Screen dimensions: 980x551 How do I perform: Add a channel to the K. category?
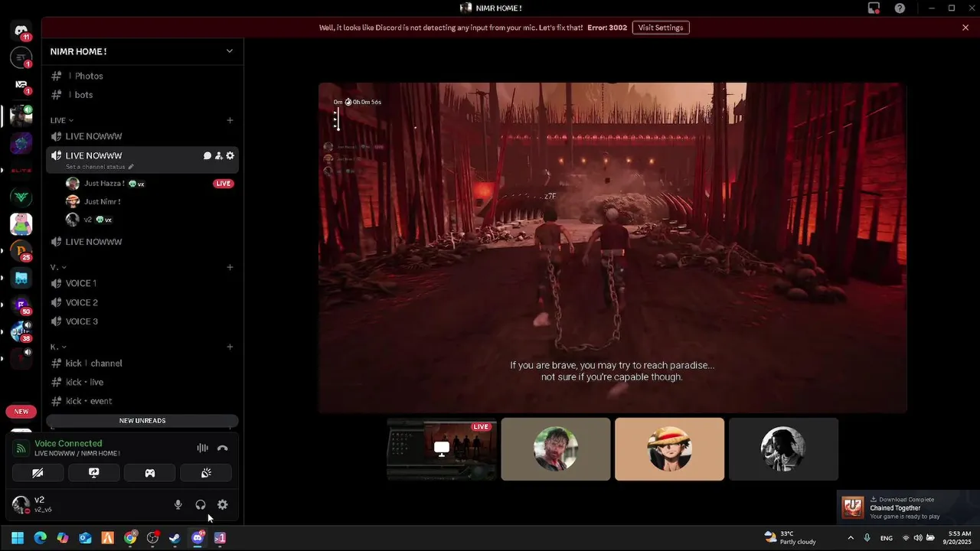(230, 347)
